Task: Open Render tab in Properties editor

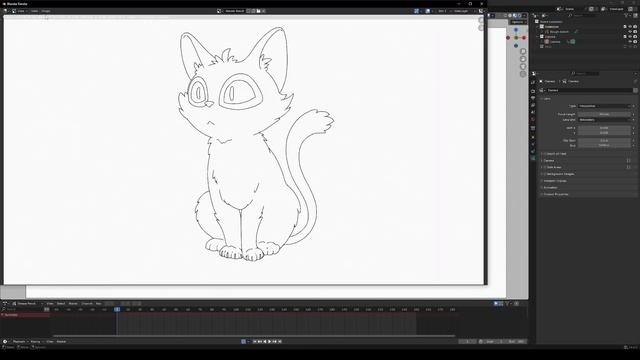Action: coord(533,91)
